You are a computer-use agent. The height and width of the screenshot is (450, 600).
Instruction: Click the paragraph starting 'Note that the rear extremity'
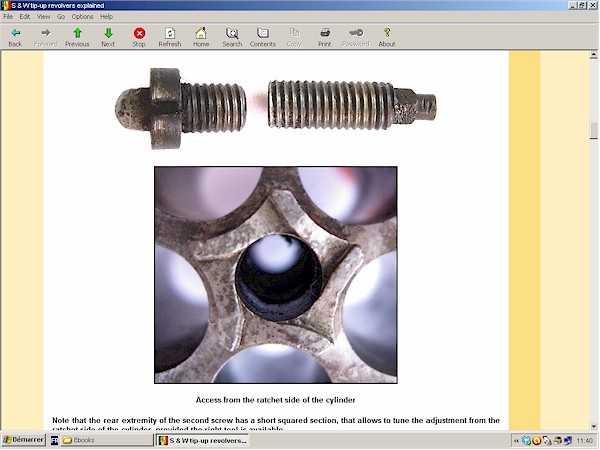point(276,424)
